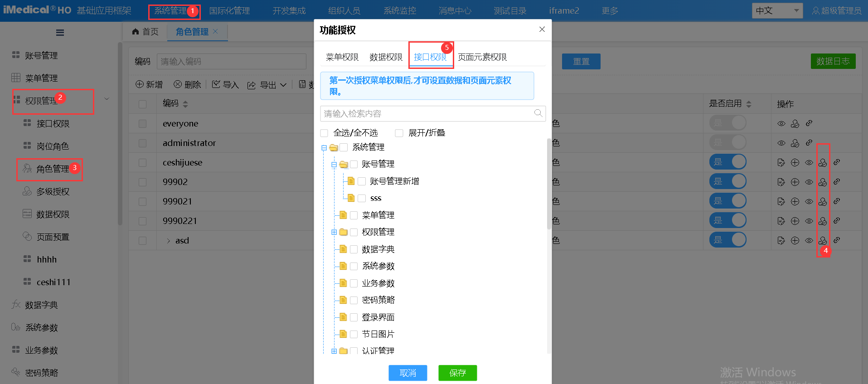
Task: Click authorize icon in ceshijuese row
Action: (823, 162)
